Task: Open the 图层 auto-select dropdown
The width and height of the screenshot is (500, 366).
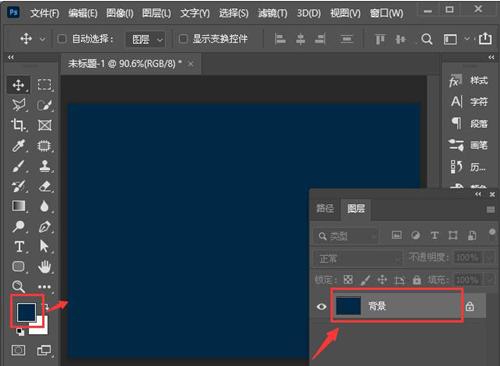Action: (145, 40)
